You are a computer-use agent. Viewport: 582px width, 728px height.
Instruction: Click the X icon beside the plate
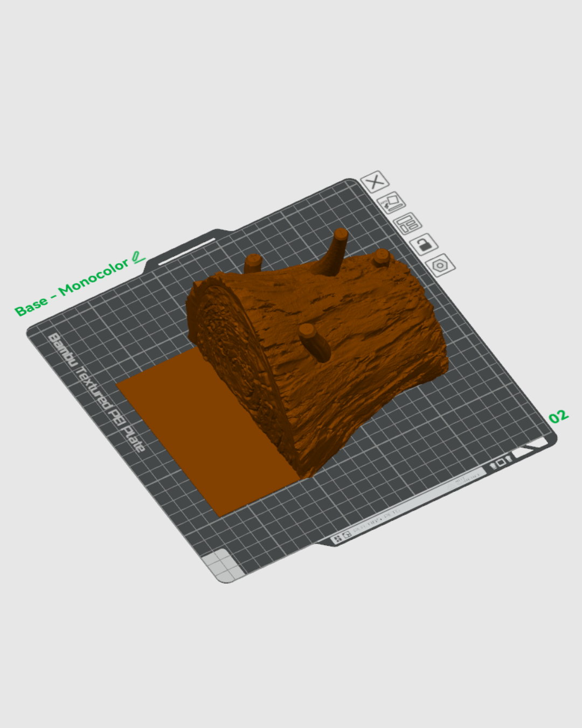(375, 181)
